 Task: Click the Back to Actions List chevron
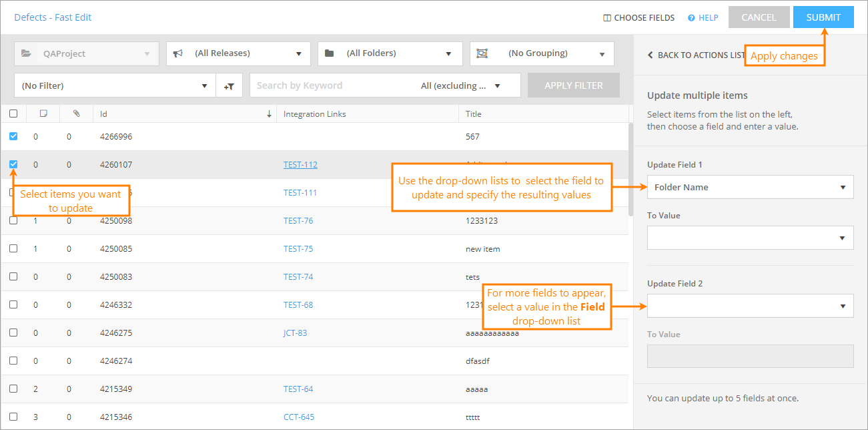pyautogui.click(x=650, y=55)
